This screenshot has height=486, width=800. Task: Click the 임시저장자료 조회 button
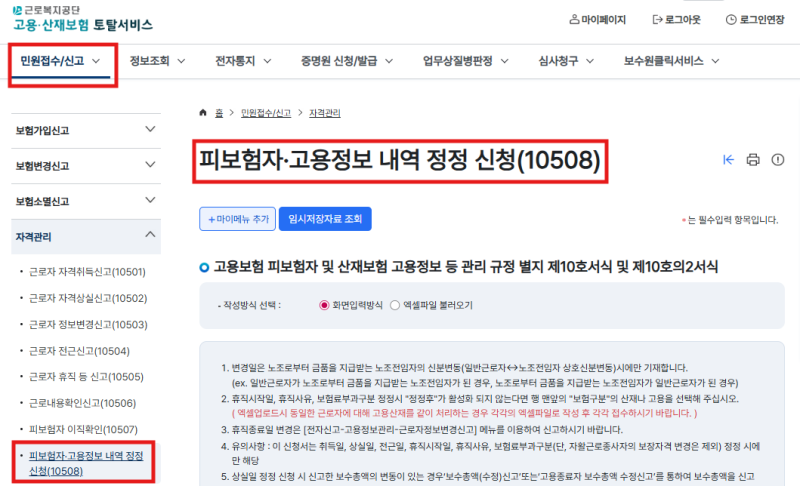click(325, 219)
